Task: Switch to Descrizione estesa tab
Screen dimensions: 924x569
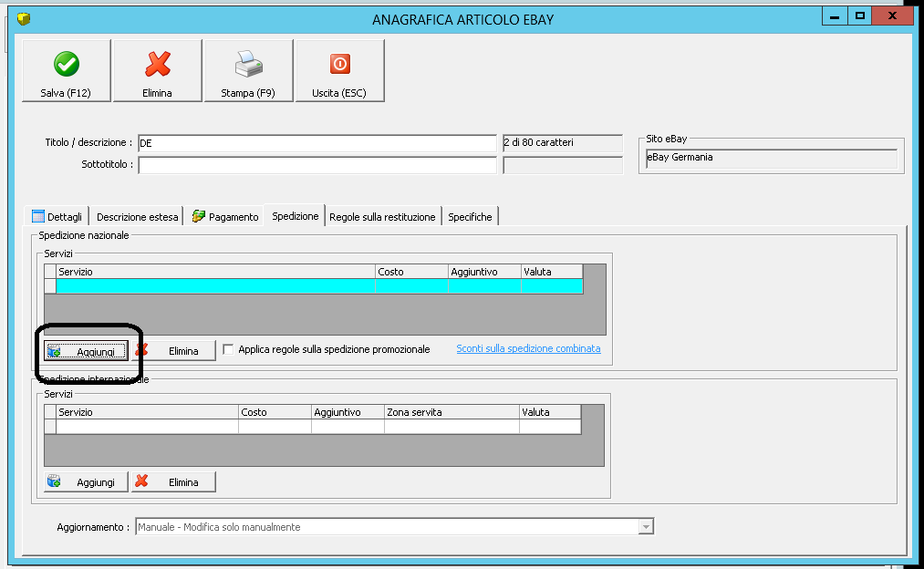Action: tap(137, 217)
